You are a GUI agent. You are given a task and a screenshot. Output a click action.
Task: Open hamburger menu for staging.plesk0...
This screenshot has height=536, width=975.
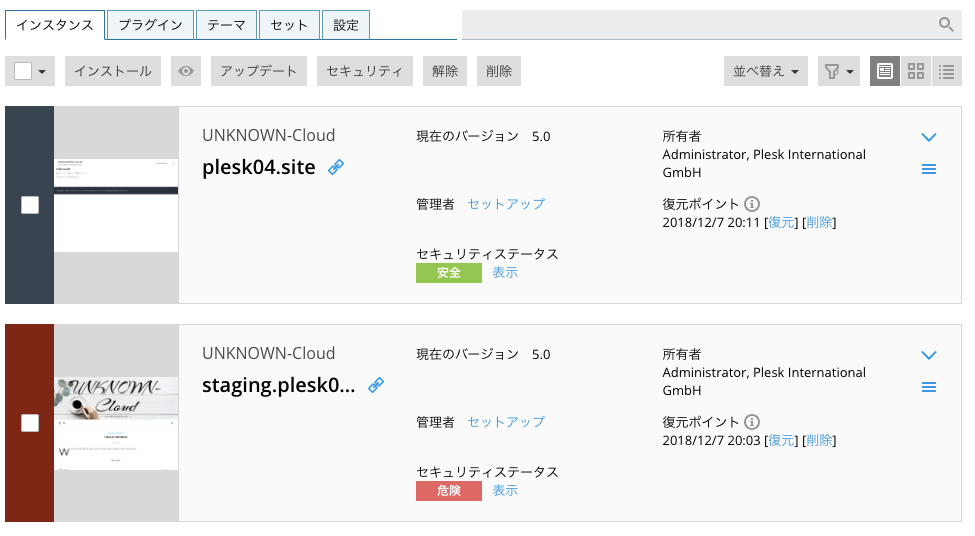point(928,387)
